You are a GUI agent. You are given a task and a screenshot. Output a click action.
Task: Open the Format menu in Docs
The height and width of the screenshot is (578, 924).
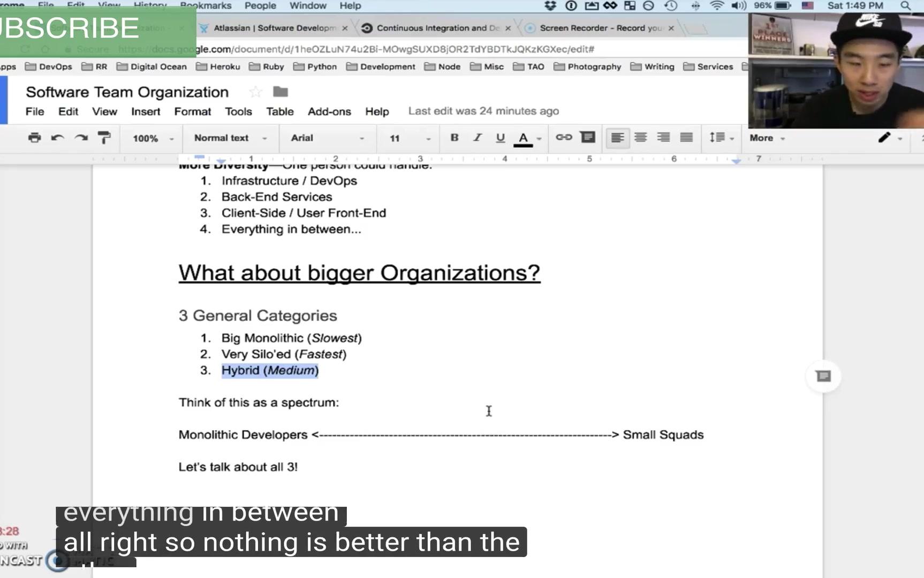[193, 111]
